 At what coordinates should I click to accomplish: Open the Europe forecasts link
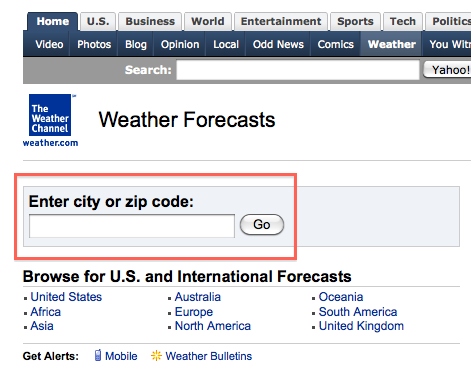[x=194, y=312]
